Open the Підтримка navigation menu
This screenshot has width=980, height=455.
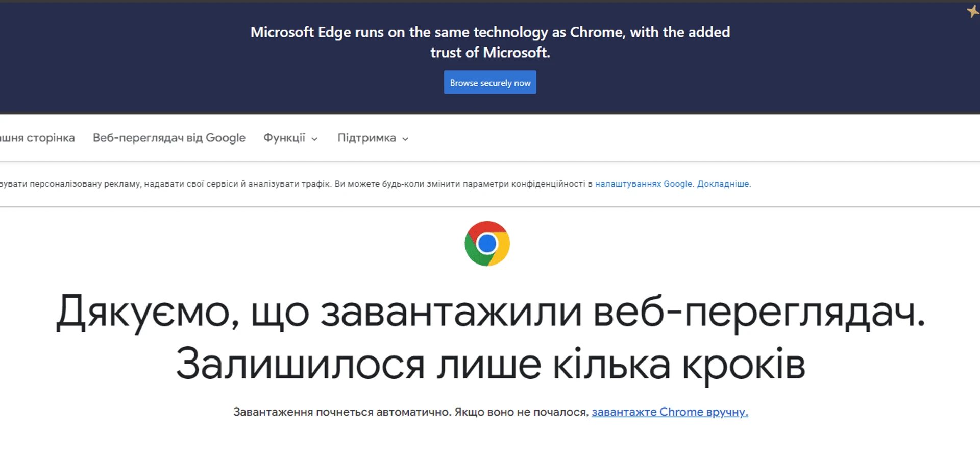373,138
